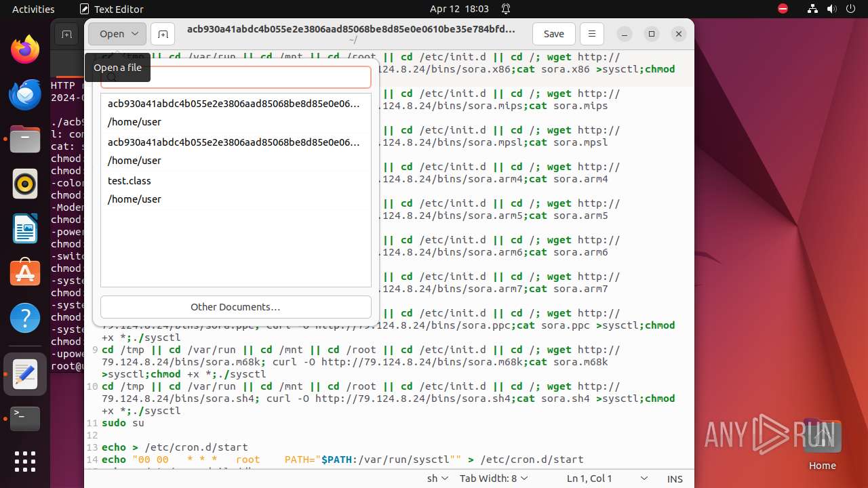The height and width of the screenshot is (488, 868).
Task: Switch to Text Editor dock icon
Action: point(25,374)
